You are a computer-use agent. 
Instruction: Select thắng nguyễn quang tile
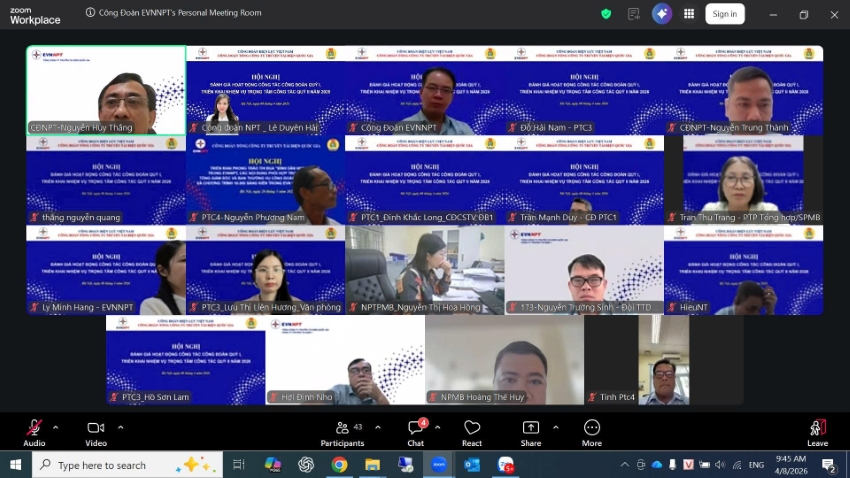coord(106,180)
